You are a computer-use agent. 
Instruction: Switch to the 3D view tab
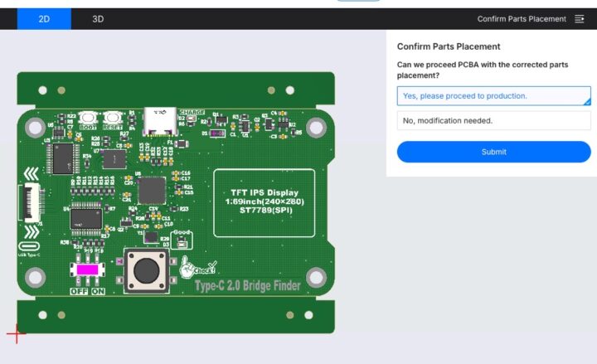coord(98,19)
